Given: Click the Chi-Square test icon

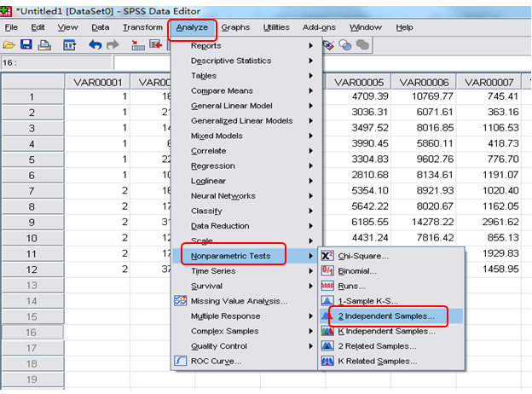Looking at the screenshot, I should [327, 256].
